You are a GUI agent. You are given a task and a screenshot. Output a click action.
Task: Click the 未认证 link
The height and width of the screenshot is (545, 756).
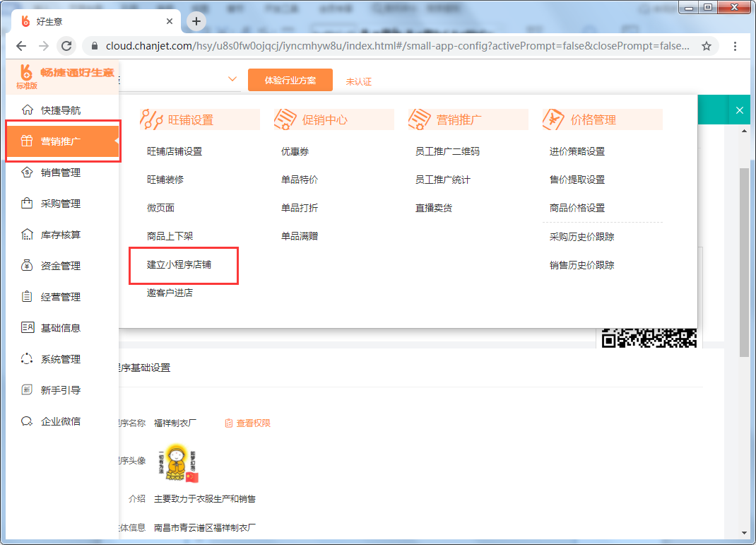point(359,81)
